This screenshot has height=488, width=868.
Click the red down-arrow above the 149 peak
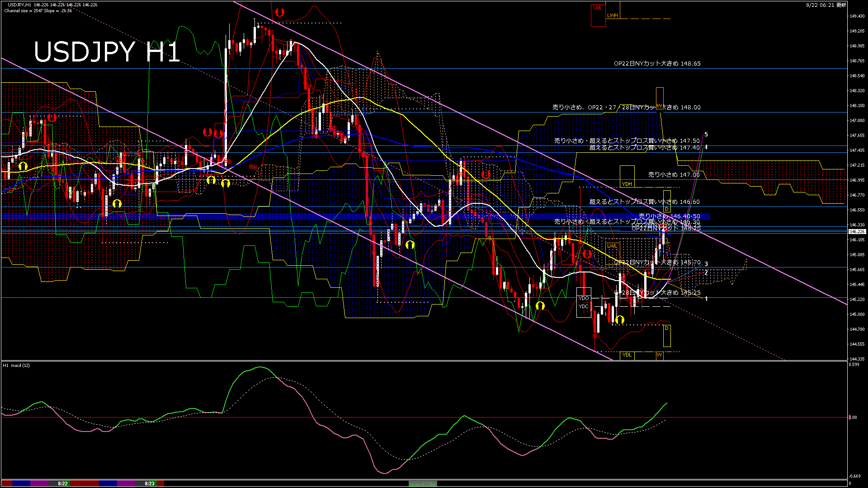pyautogui.click(x=280, y=12)
